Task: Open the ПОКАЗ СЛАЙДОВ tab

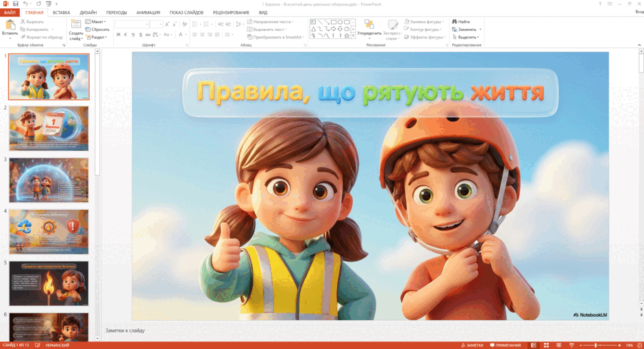Action: pyautogui.click(x=186, y=12)
